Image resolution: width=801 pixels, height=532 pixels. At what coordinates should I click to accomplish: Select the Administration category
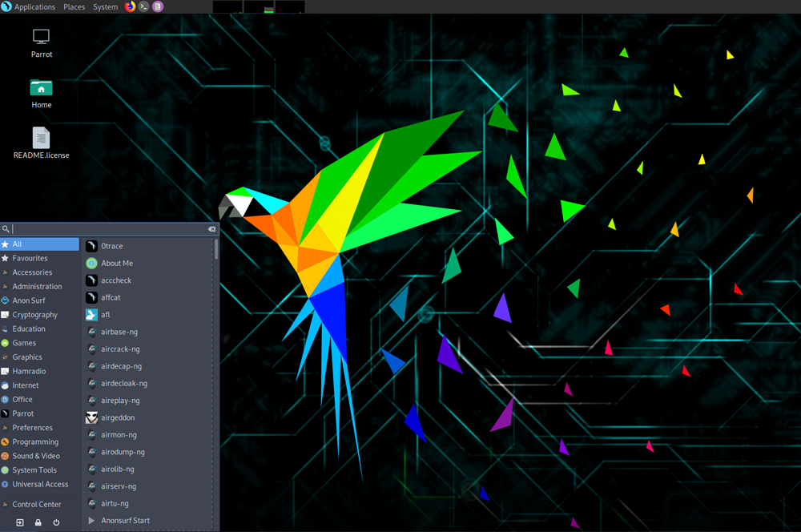click(40, 287)
